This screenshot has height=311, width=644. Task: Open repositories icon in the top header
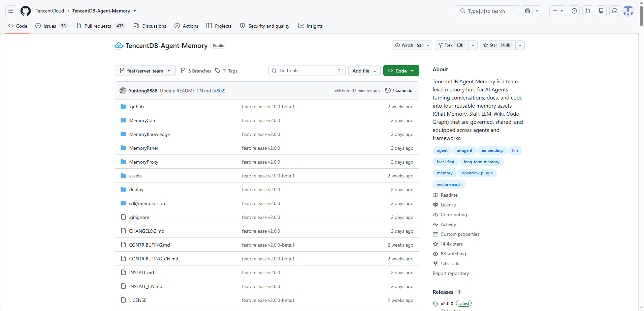click(x=601, y=11)
